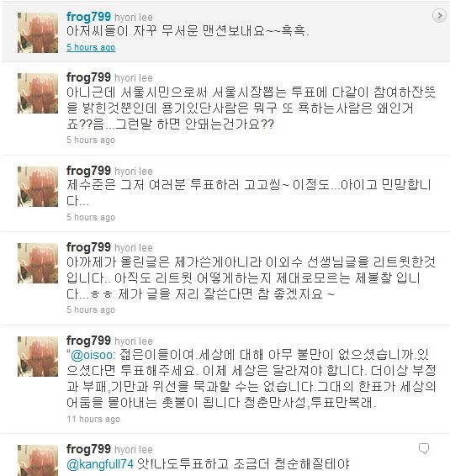Open '5 hours ago' timestamp on fourth tweet

(x=91, y=310)
